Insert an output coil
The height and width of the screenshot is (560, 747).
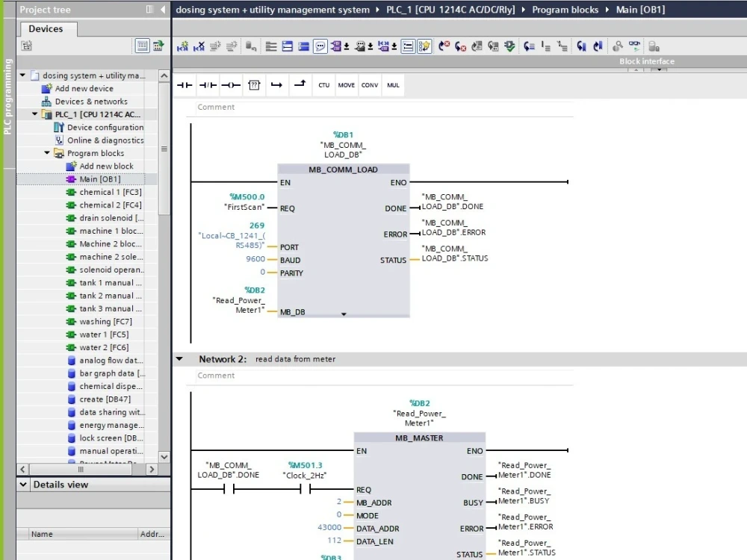(x=231, y=84)
